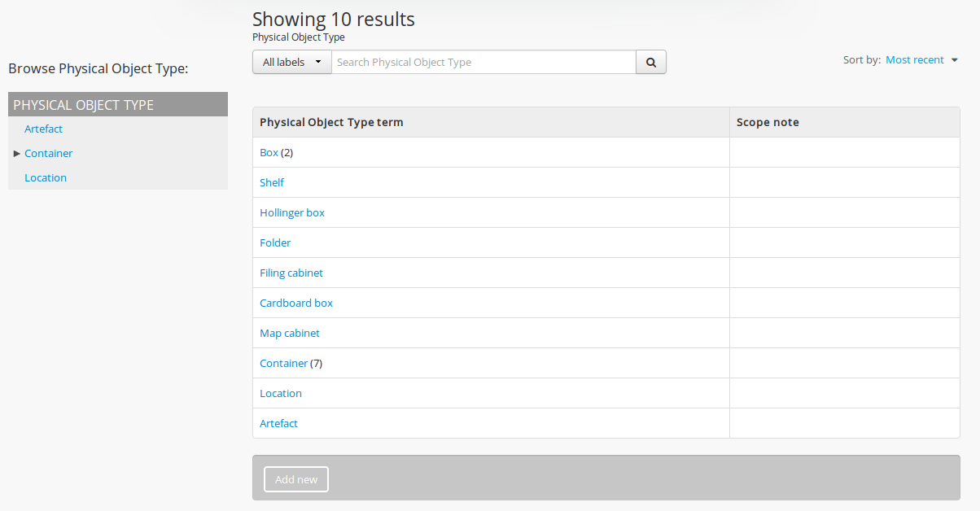Open the All labels dropdown
980x511 pixels.
[291, 62]
